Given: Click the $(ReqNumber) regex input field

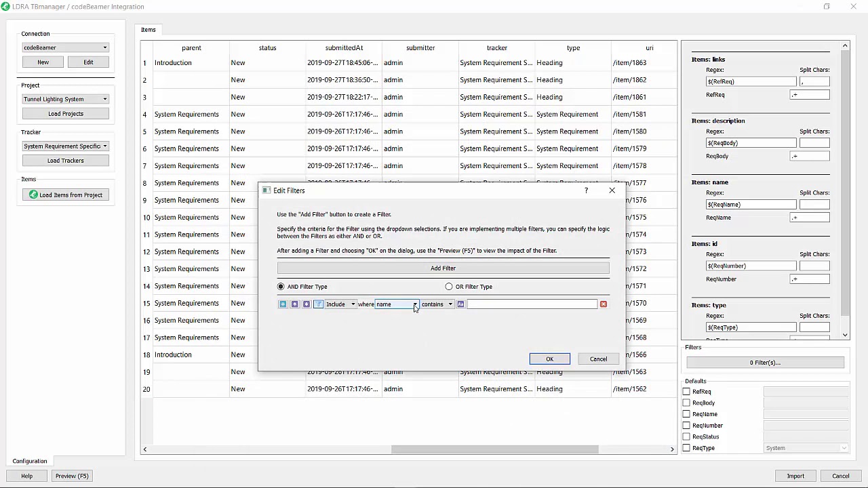Looking at the screenshot, I should tap(751, 266).
